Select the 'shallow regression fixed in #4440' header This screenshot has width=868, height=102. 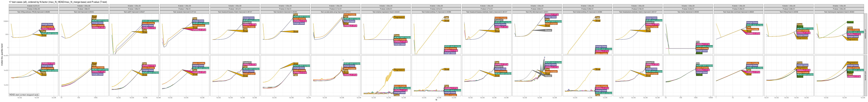[386, 12]
